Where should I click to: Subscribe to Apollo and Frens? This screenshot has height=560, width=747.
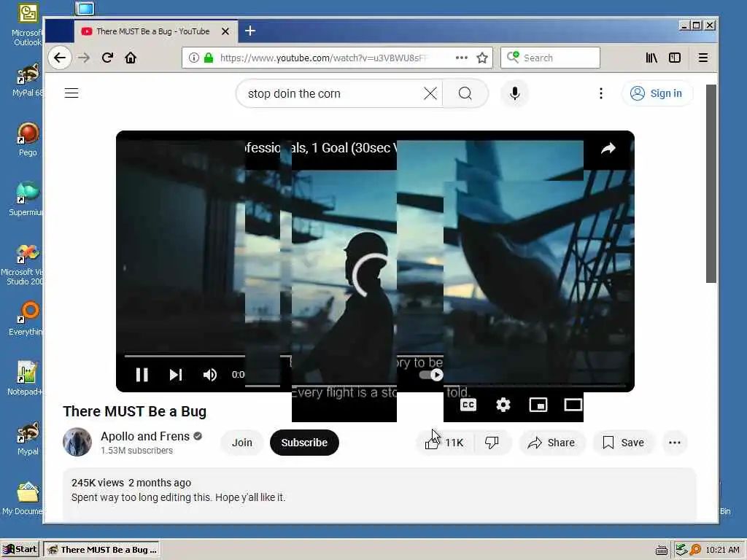[x=304, y=443]
